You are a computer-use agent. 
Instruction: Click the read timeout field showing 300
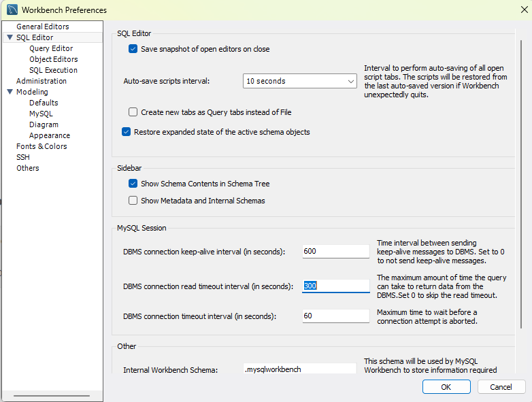pyautogui.click(x=336, y=286)
